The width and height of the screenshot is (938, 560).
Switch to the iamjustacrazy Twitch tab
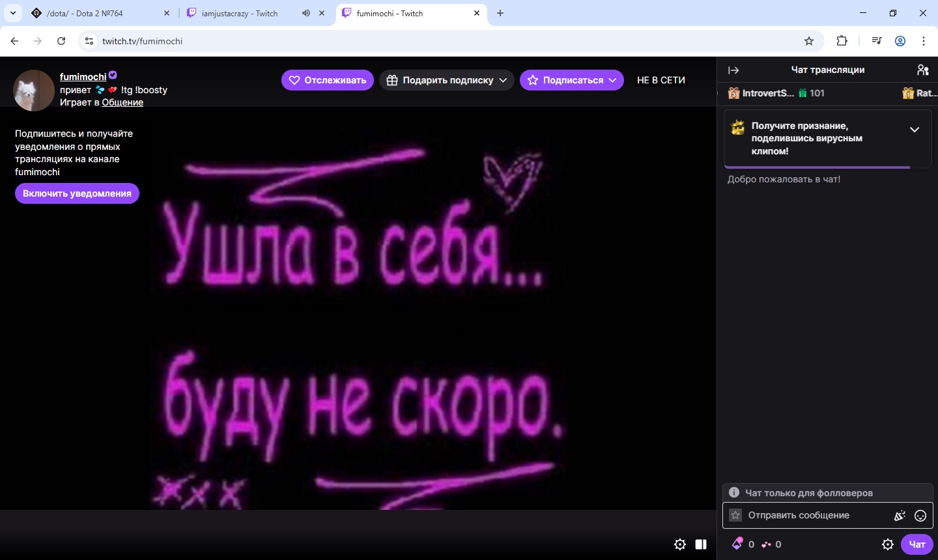coord(240,13)
